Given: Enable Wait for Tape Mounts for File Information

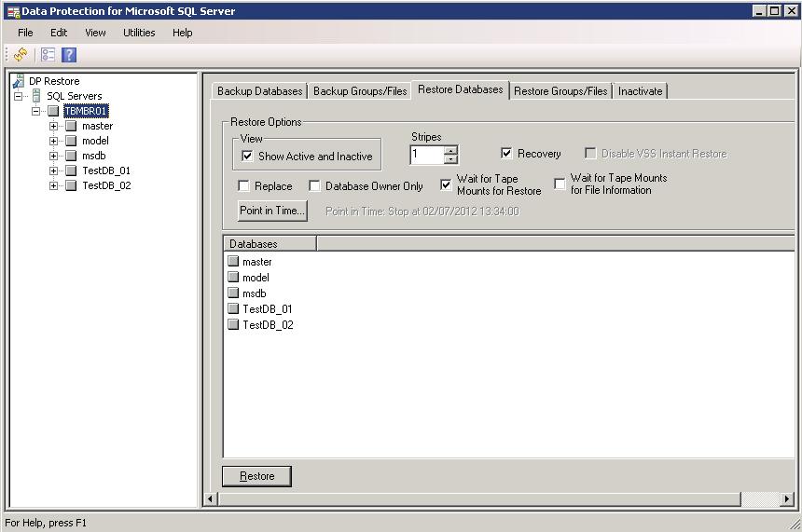Looking at the screenshot, I should [560, 183].
